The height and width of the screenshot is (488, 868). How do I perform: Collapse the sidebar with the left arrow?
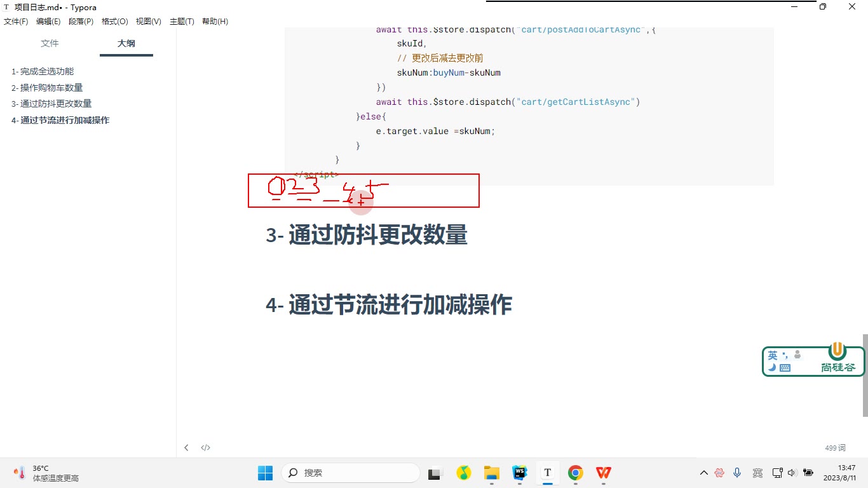coord(186,447)
